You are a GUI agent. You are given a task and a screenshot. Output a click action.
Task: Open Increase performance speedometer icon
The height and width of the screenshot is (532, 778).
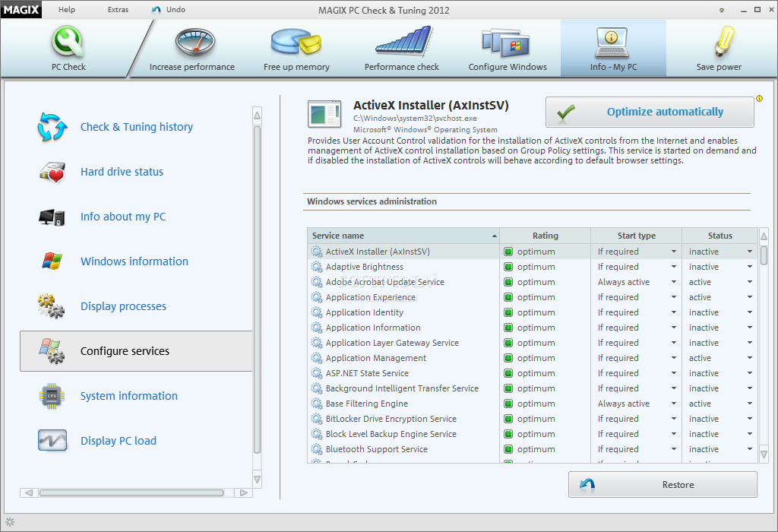point(195,43)
